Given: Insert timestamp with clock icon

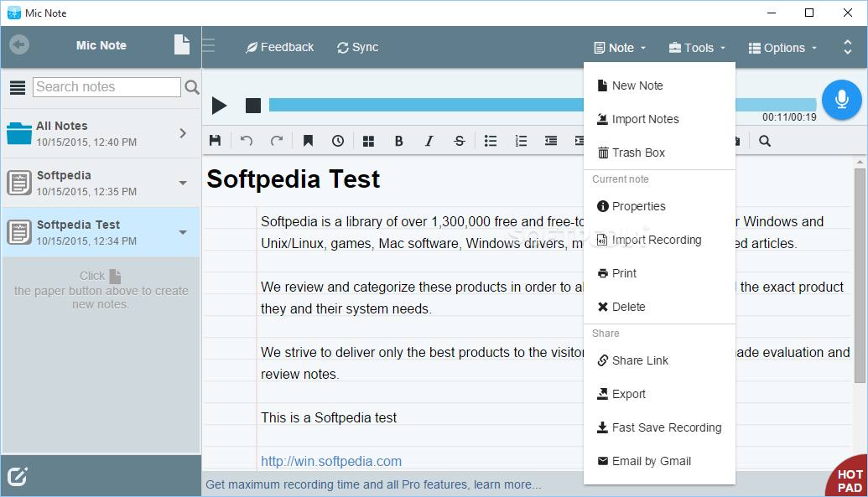Looking at the screenshot, I should (x=338, y=141).
